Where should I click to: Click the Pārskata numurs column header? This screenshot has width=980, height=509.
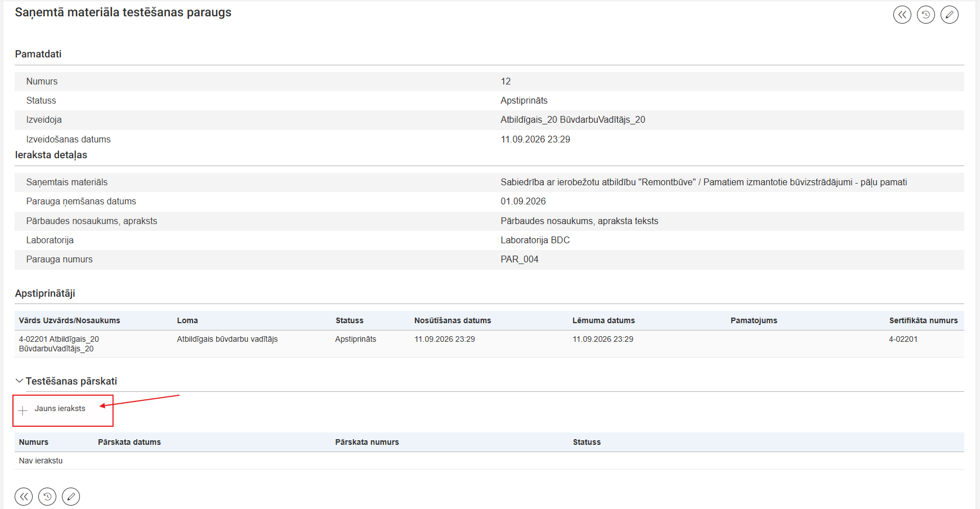click(x=367, y=442)
